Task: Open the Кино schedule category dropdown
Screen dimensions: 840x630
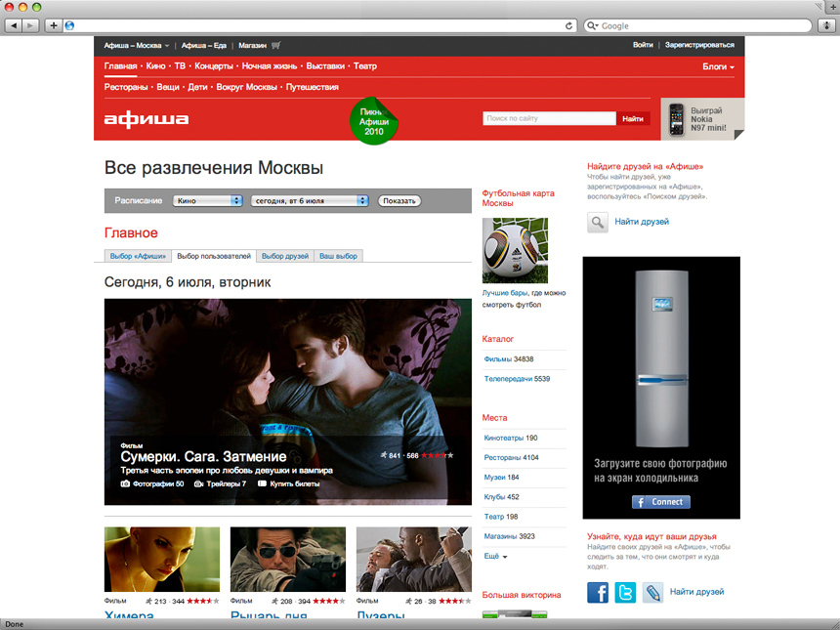Action: coord(207,200)
